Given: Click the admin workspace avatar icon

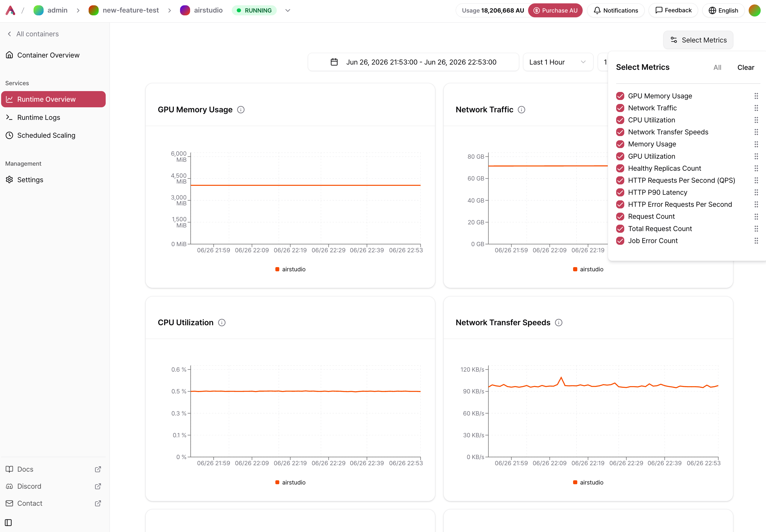Looking at the screenshot, I should [x=39, y=10].
